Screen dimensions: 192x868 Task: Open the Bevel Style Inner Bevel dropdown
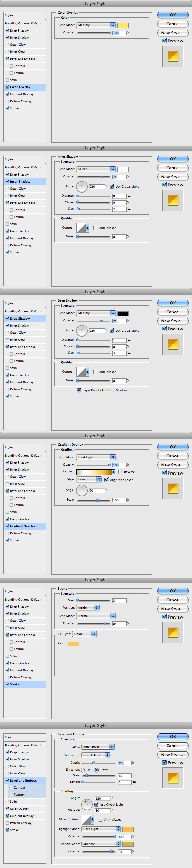click(98, 747)
